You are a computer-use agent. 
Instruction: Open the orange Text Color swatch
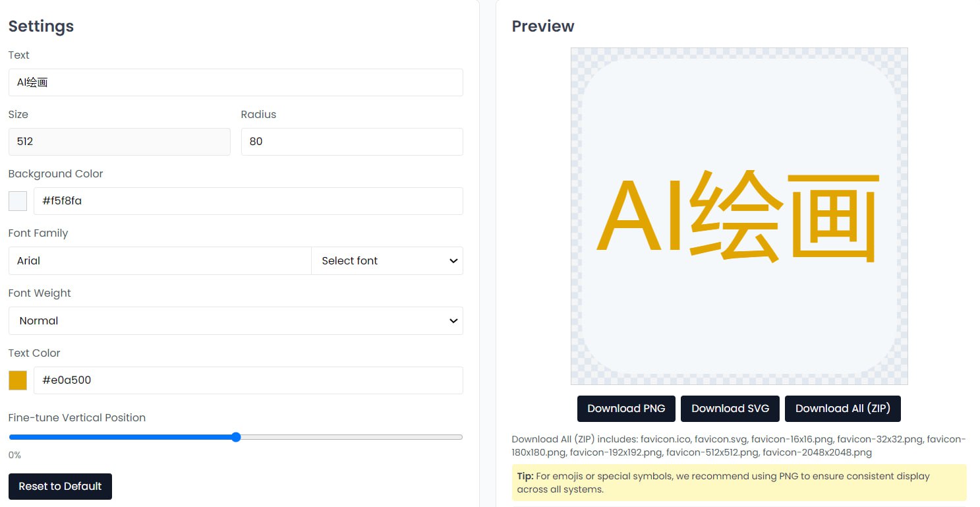(x=18, y=380)
